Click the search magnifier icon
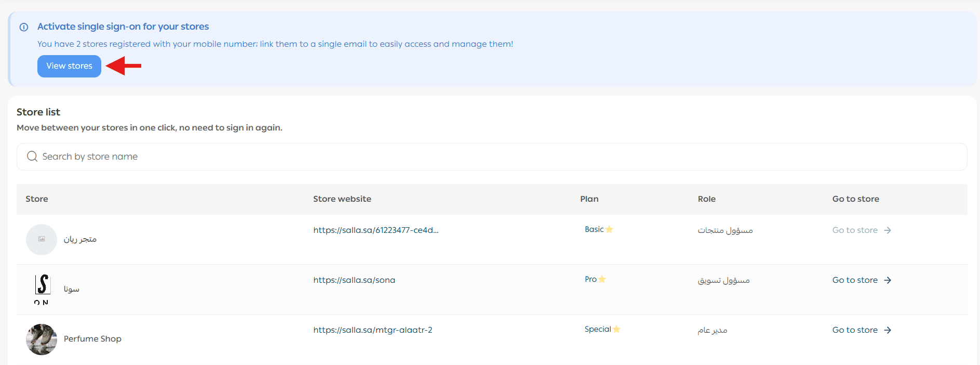 (x=32, y=157)
